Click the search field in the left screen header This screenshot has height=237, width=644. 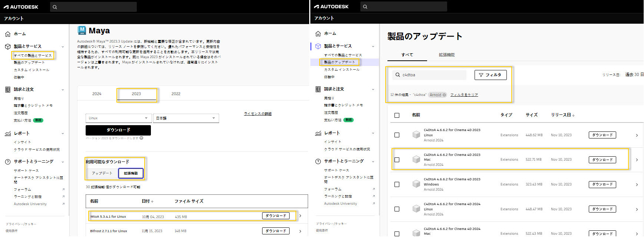pyautogui.click(x=93, y=7)
